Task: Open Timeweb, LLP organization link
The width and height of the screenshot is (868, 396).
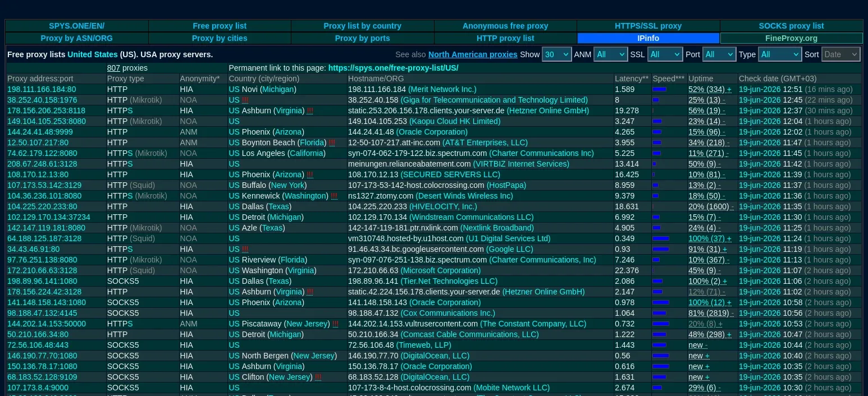Action: pyautogui.click(x=424, y=345)
